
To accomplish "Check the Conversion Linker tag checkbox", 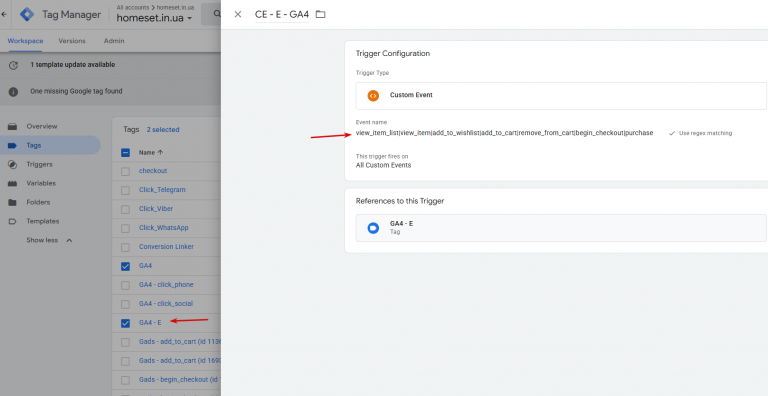I will 125,247.
